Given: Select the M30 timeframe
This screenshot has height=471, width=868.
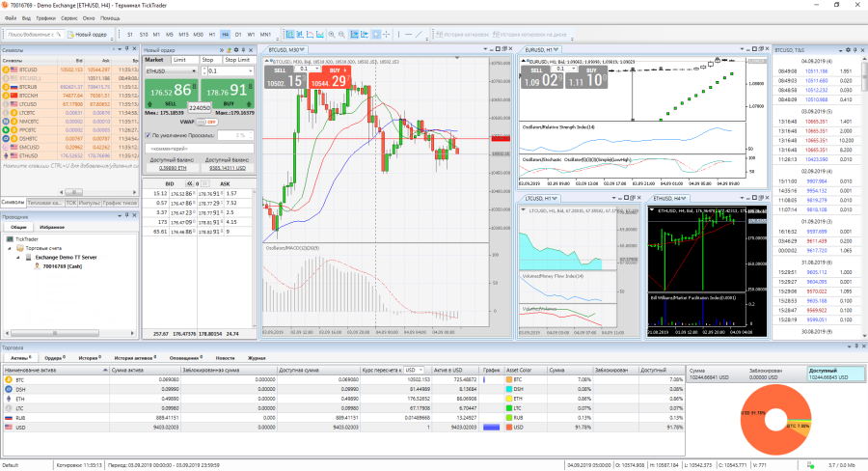Looking at the screenshot, I should pos(198,35).
